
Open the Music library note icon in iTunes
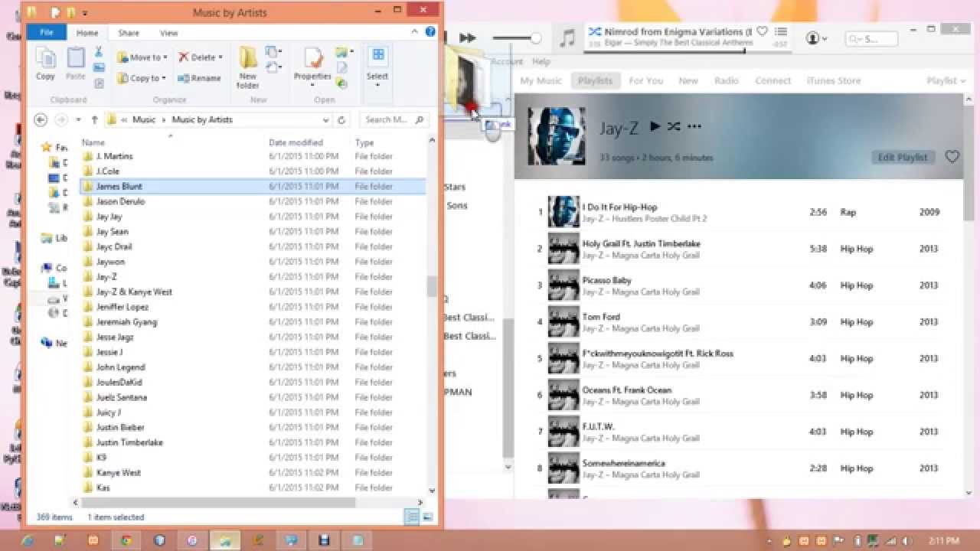pos(567,37)
